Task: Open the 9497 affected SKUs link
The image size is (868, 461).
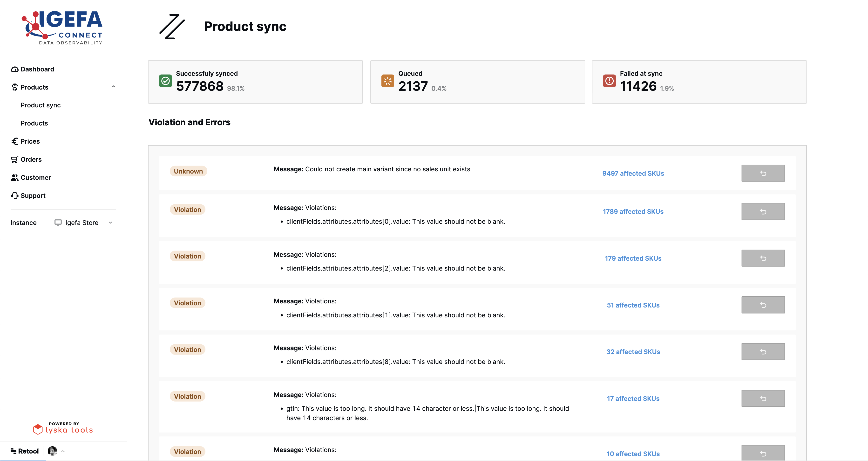Action: pos(633,173)
